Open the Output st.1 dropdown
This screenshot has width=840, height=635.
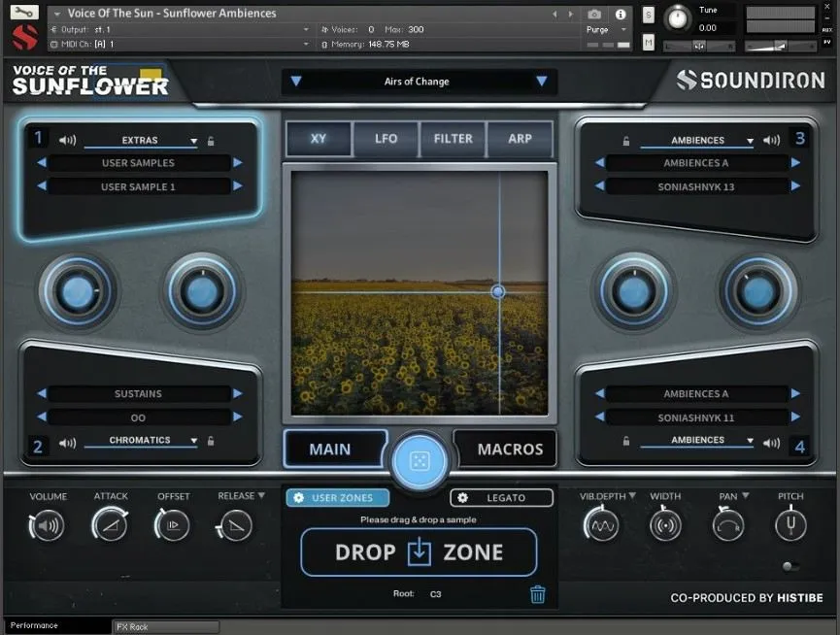point(180,29)
